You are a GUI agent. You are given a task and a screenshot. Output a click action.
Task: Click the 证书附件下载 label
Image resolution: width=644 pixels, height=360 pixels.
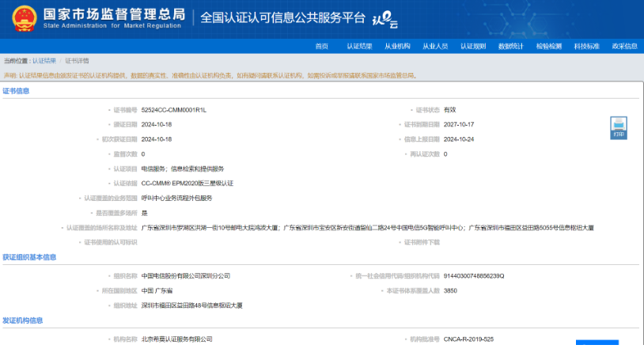click(422, 242)
